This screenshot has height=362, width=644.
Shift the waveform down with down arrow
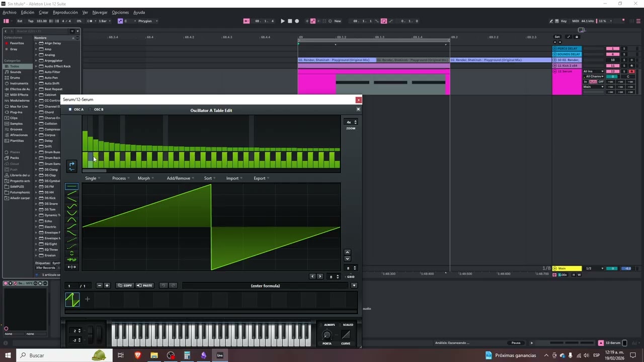click(x=347, y=259)
